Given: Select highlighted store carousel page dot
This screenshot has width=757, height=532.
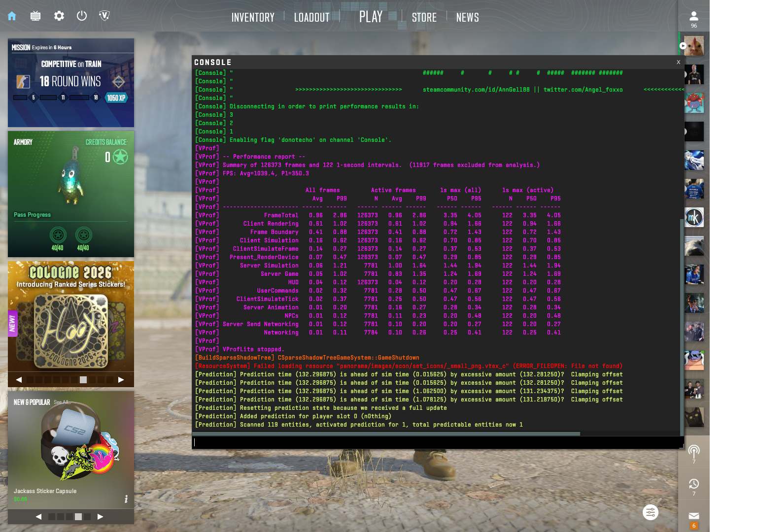Looking at the screenshot, I should 78,517.
